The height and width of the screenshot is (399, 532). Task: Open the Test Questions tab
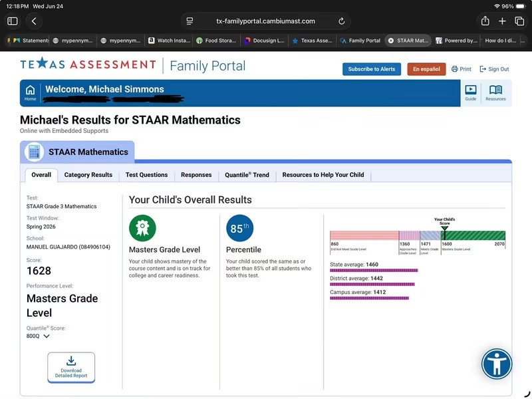(146, 175)
